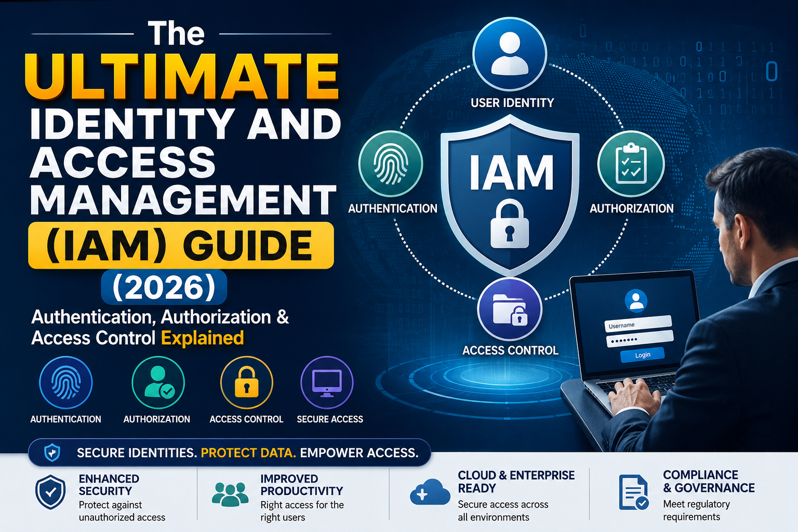The height and width of the screenshot is (532, 798).
Task: Click "Right access for the right users" text
Action: (302, 511)
